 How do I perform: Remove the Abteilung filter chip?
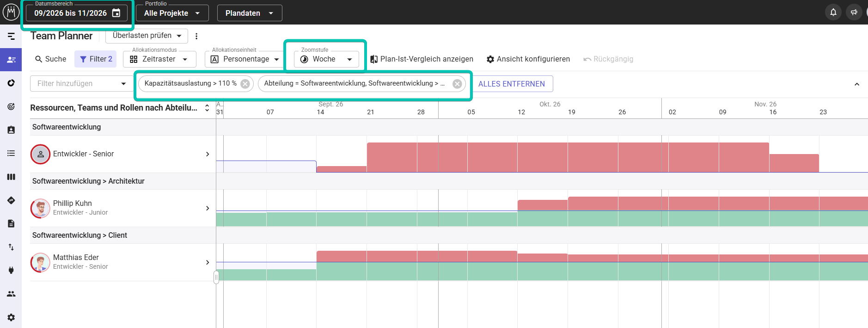(x=457, y=84)
